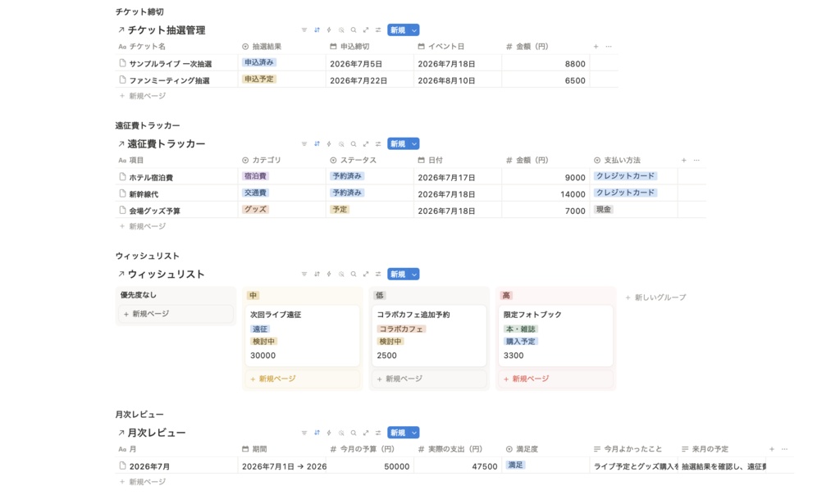This screenshot has width=840, height=504.
Task: Search within 遠征費トラッカー database
Action: coord(354,144)
